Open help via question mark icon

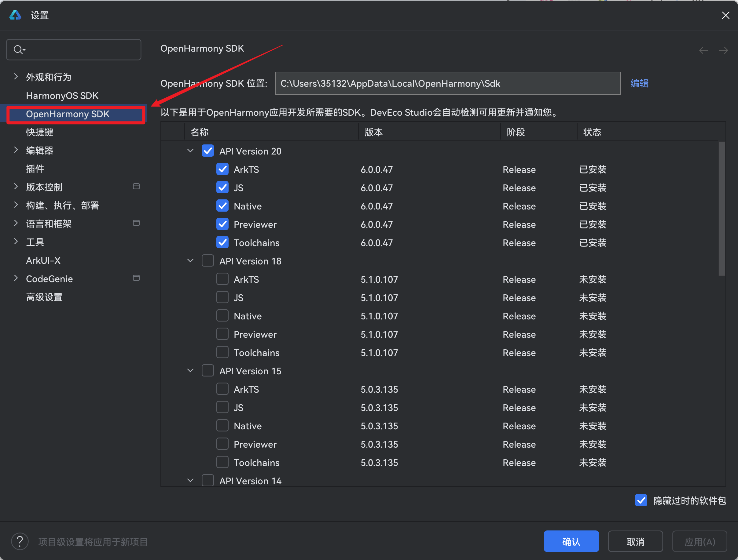pos(20,541)
